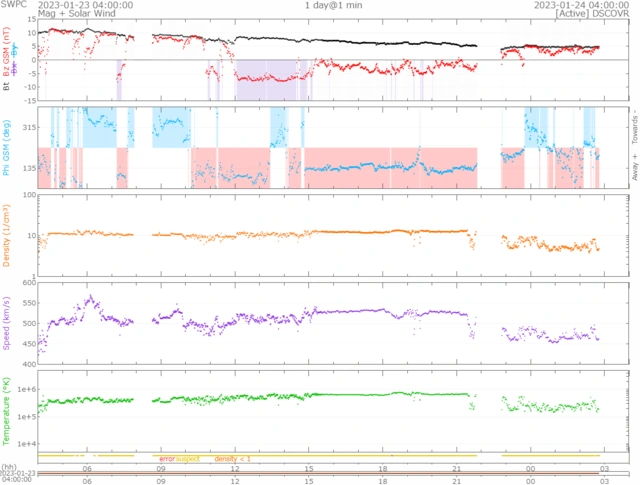
Task: Click the 1e+5 tick on the Temperature axis
Action: [x=27, y=417]
